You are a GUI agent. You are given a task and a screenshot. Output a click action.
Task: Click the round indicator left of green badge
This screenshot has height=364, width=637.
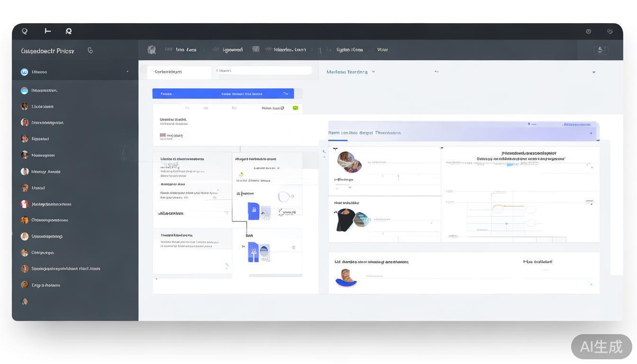[x=282, y=108]
